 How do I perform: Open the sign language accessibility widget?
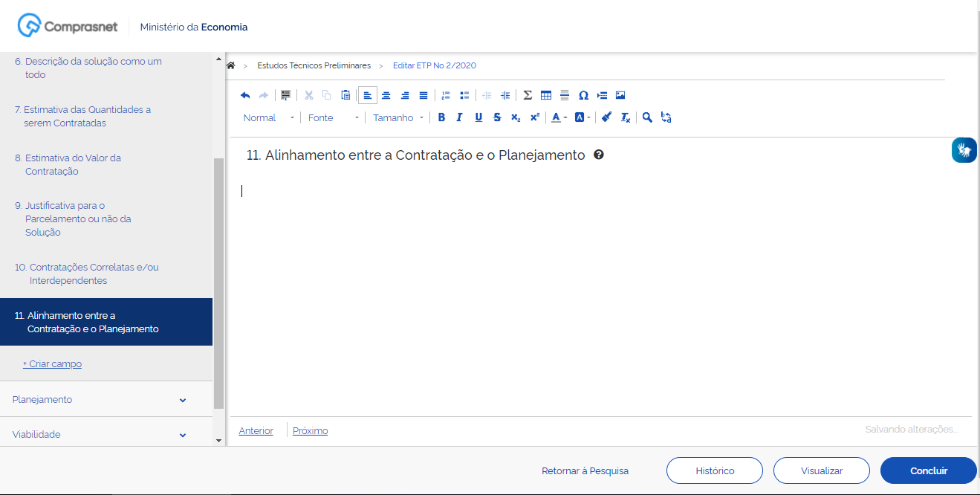pos(964,150)
